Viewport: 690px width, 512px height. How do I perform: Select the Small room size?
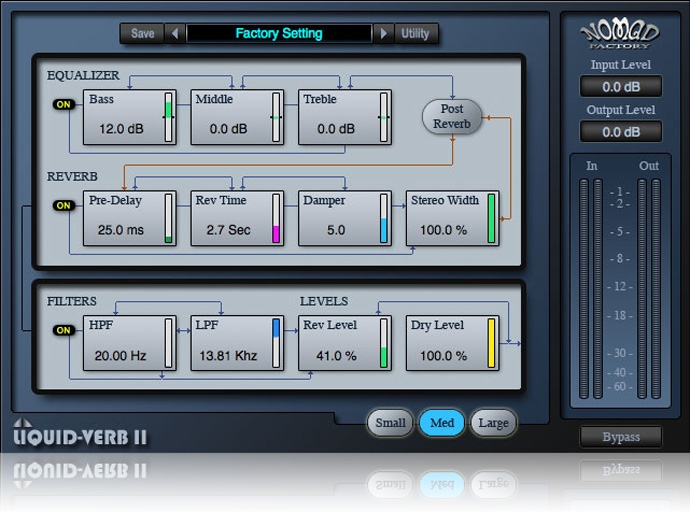[390, 423]
